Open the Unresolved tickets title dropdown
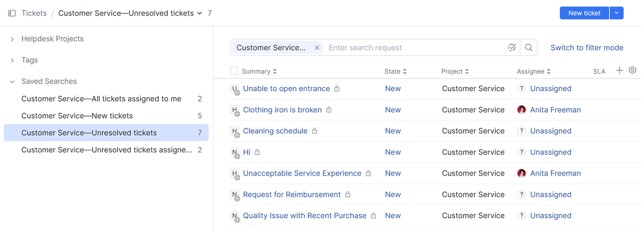 199,13
